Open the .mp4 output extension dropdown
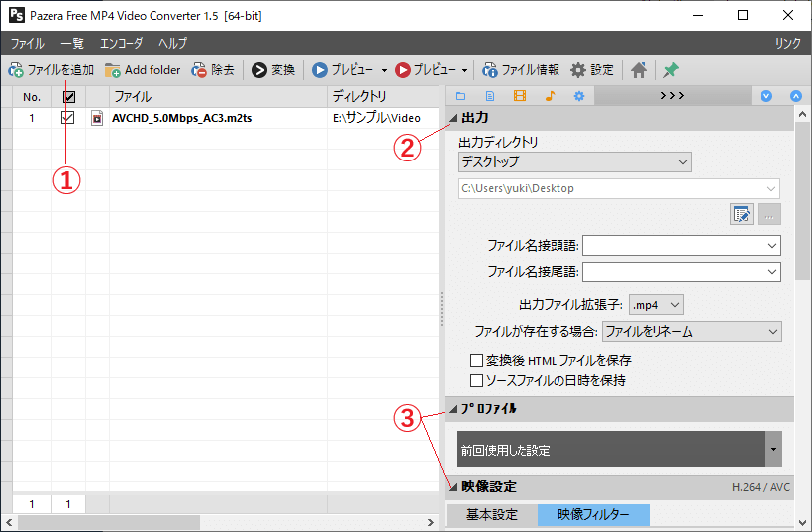Image resolution: width=812 pixels, height=532 pixels. tap(657, 304)
